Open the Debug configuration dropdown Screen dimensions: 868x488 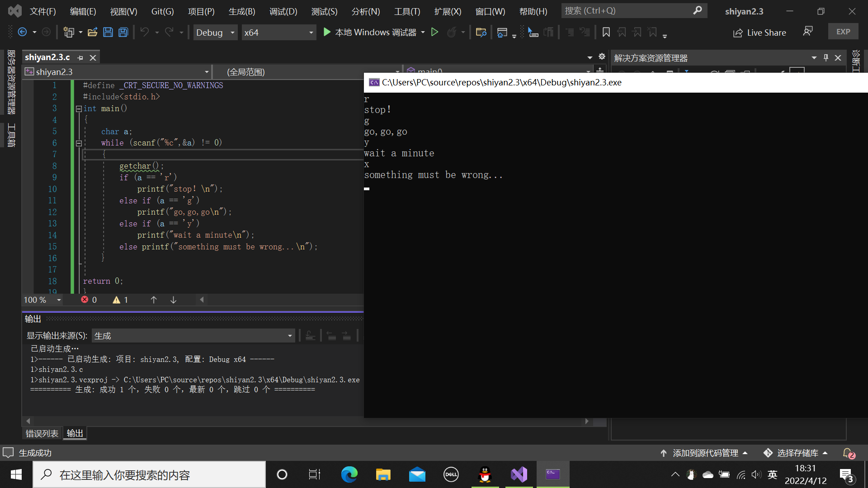click(232, 33)
